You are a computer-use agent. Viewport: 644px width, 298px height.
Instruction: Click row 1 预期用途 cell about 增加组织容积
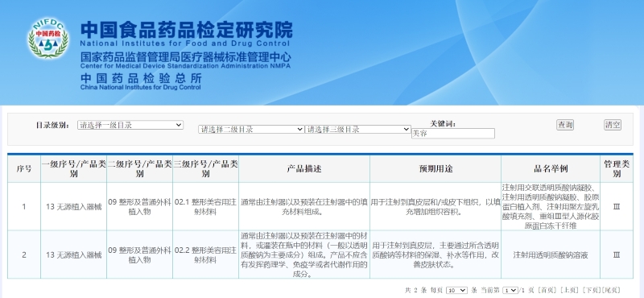436,207
